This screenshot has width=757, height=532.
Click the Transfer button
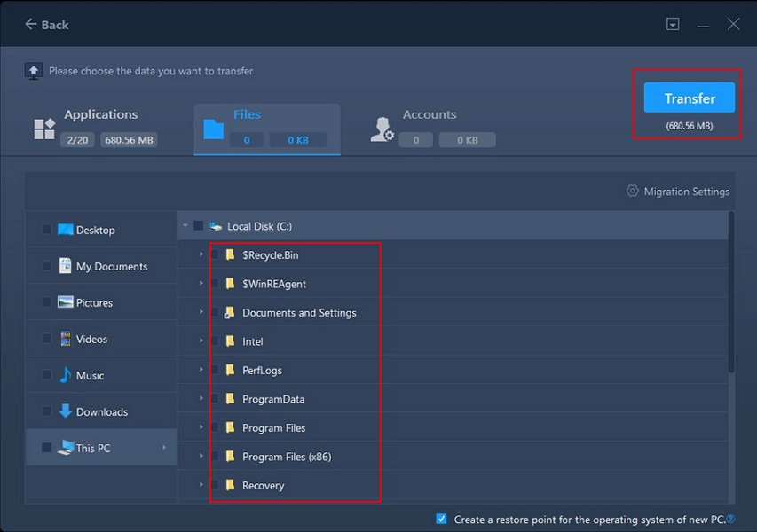coord(689,98)
